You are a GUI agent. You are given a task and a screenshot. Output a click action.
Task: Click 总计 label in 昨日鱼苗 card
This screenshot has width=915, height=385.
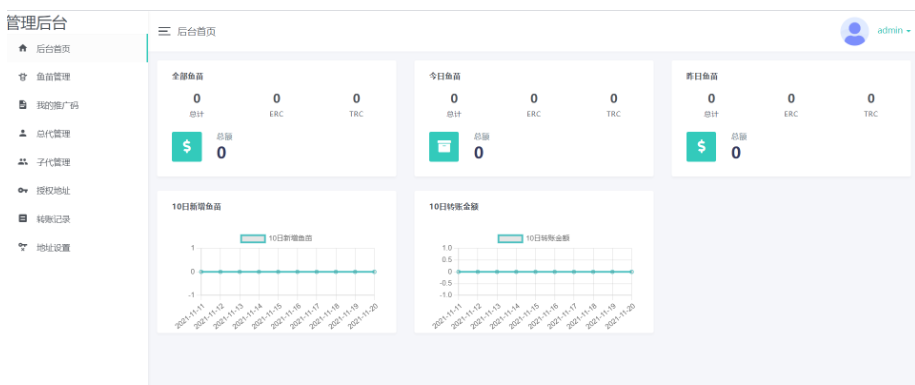point(711,114)
